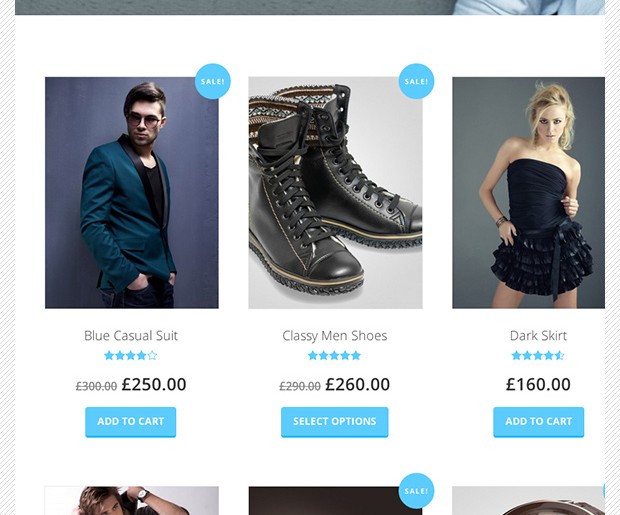Click the star rating under Blue Casual Suit
The width and height of the screenshot is (620, 515).
[x=131, y=356]
